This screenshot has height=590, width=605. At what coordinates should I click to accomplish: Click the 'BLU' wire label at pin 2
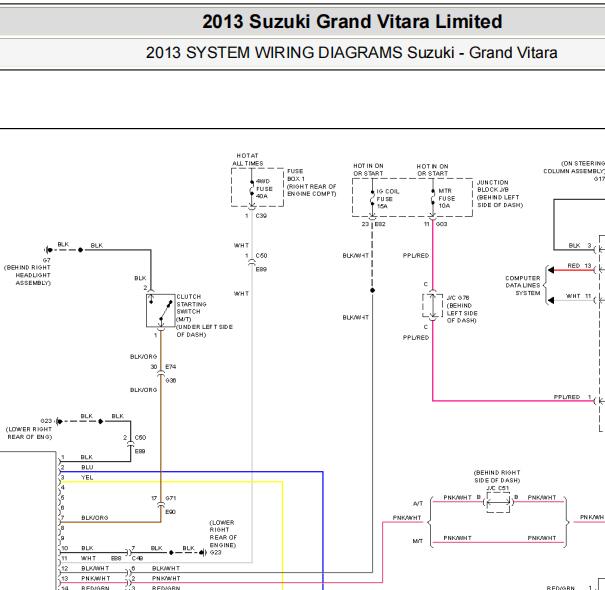pos(87,467)
